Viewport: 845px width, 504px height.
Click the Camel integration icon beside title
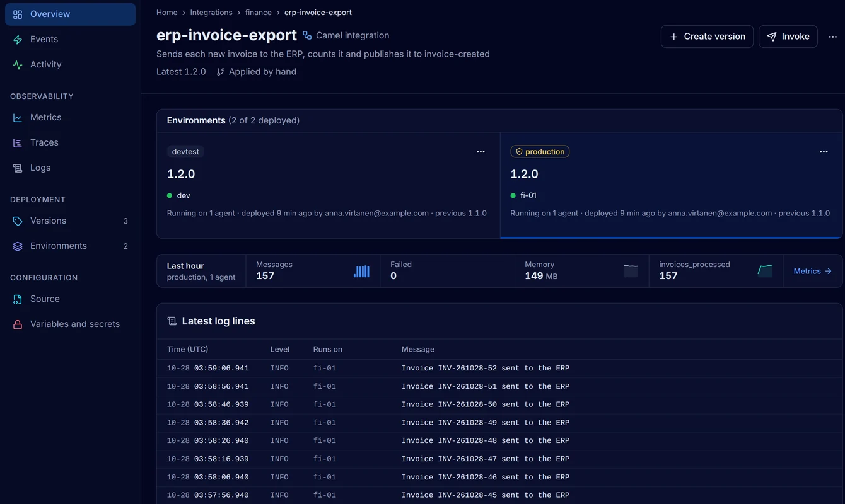coord(307,35)
